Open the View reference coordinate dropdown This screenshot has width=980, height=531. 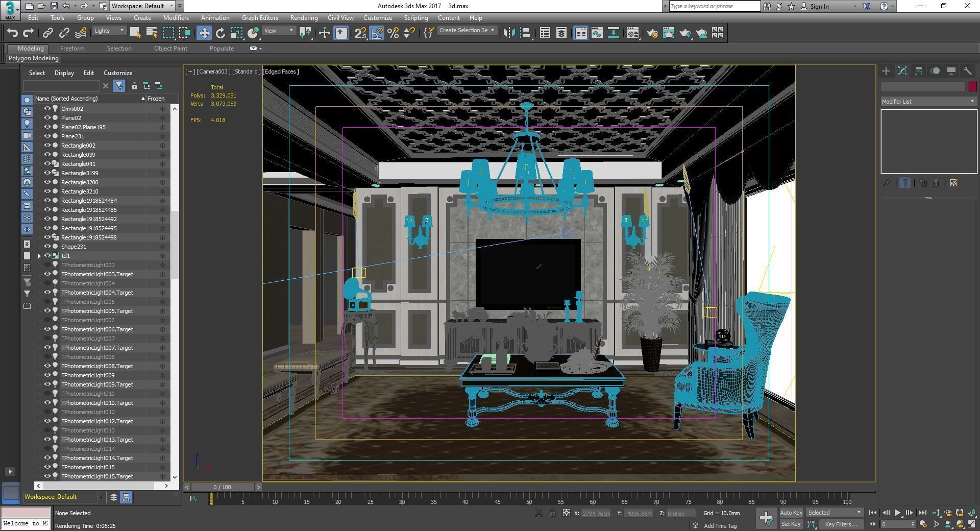tap(278, 31)
